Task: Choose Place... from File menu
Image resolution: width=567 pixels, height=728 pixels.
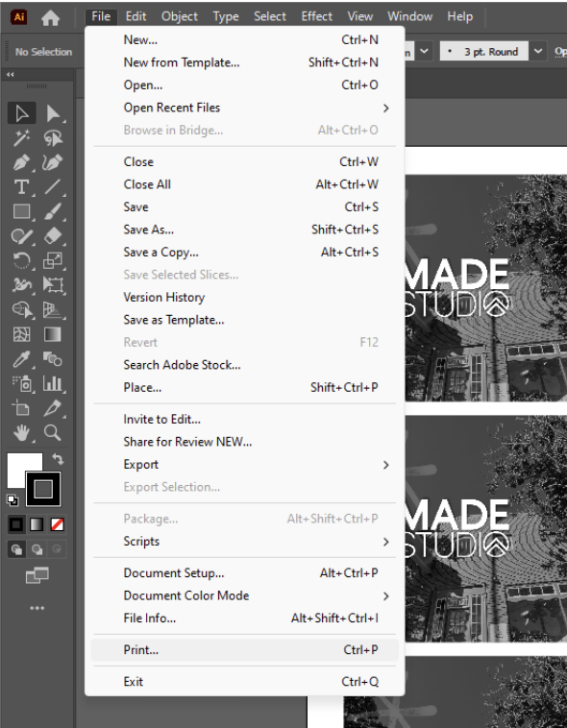Action: click(x=244, y=387)
